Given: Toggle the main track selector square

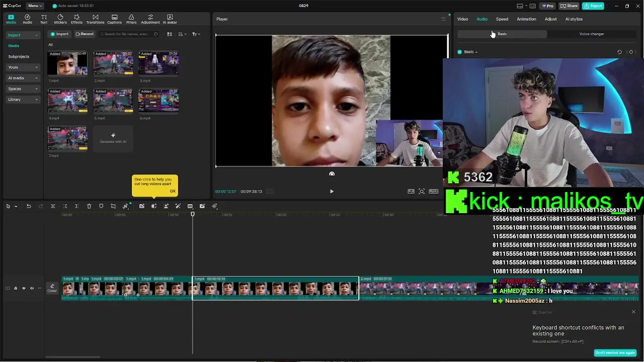Looking at the screenshot, I should tap(8, 288).
